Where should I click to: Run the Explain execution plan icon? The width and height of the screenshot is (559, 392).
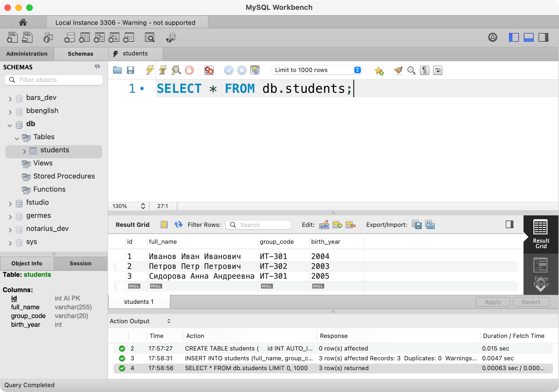coord(176,70)
